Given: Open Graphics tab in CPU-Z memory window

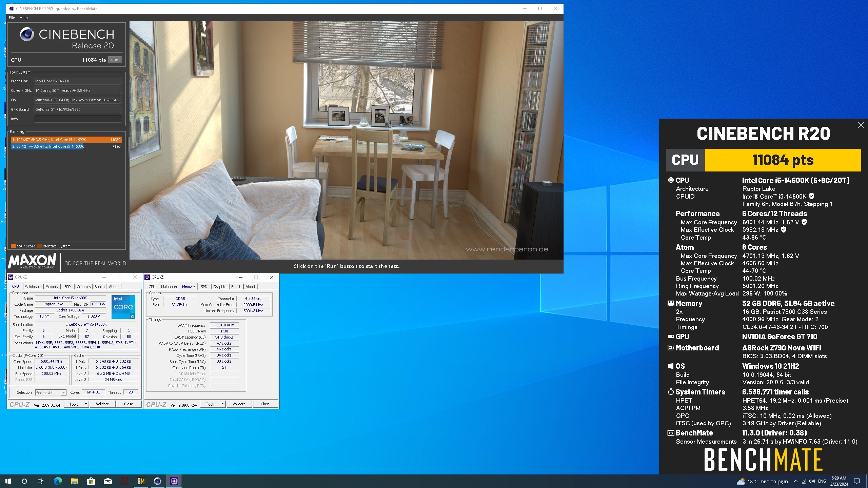Looking at the screenshot, I should click(x=220, y=286).
